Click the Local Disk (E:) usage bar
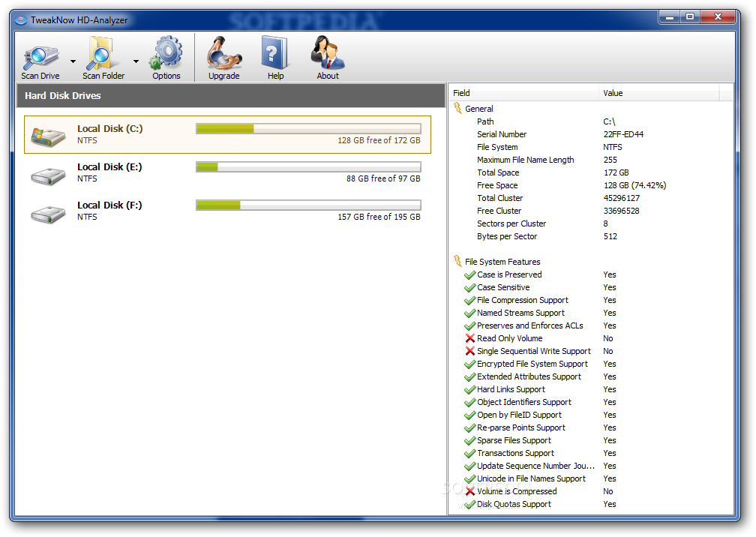The image size is (756, 537). [308, 166]
